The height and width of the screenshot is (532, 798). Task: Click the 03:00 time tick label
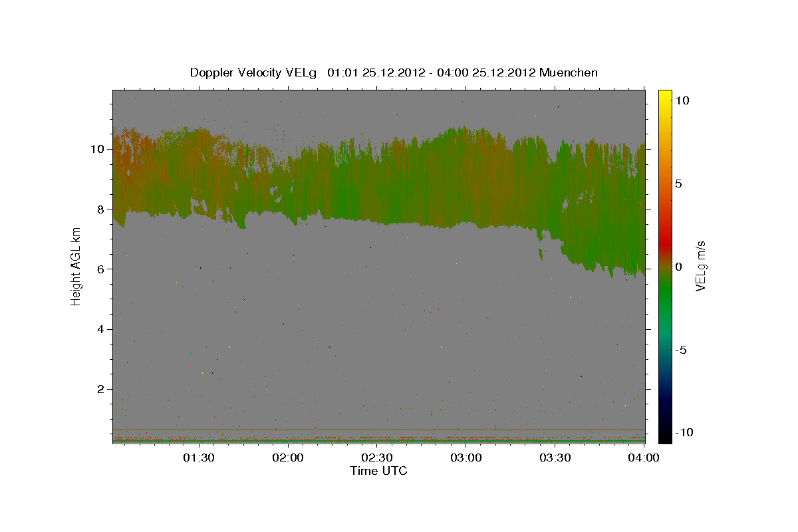pos(466,458)
